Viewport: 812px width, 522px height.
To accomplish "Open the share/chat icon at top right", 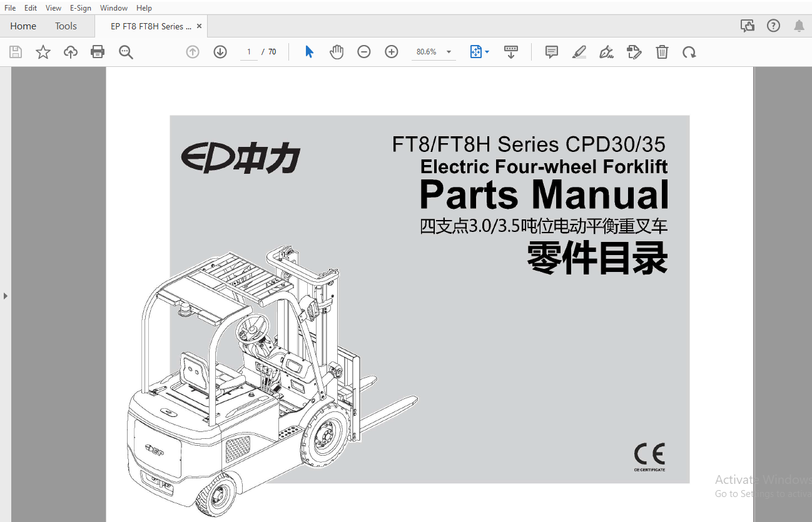I will (x=747, y=26).
